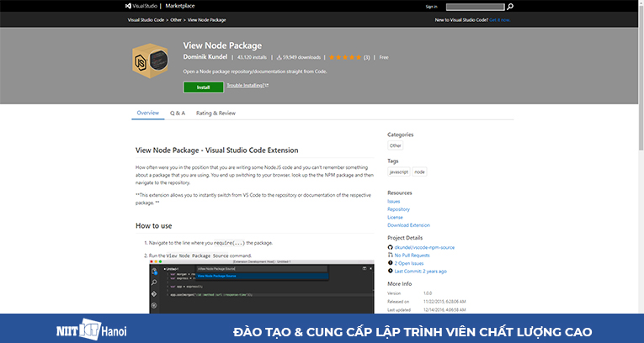Click the Get it now link
This screenshot has height=343, width=644.
tap(500, 19)
